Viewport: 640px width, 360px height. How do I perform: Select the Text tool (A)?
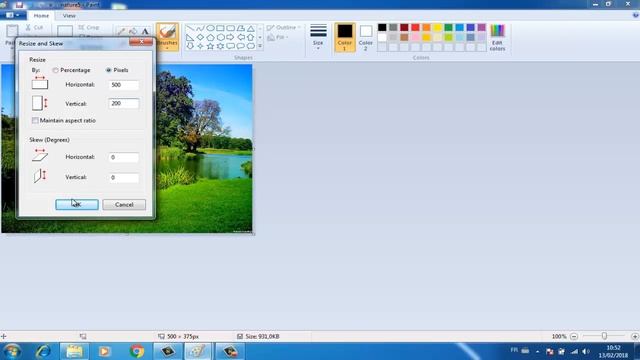pyautogui.click(x=145, y=31)
